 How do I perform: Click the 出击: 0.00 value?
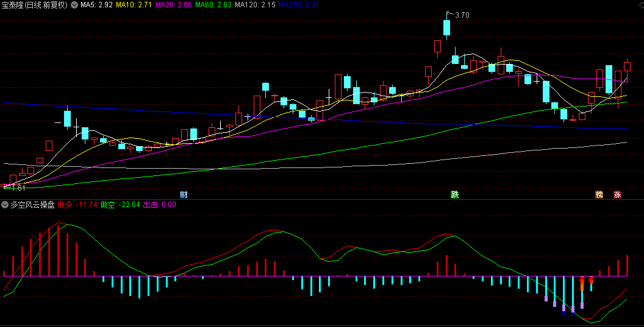(x=159, y=205)
